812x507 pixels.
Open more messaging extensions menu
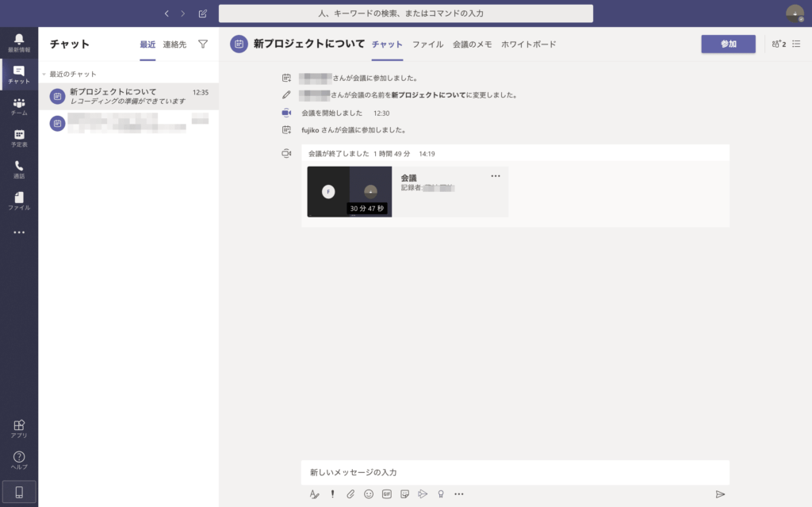pos(458,494)
